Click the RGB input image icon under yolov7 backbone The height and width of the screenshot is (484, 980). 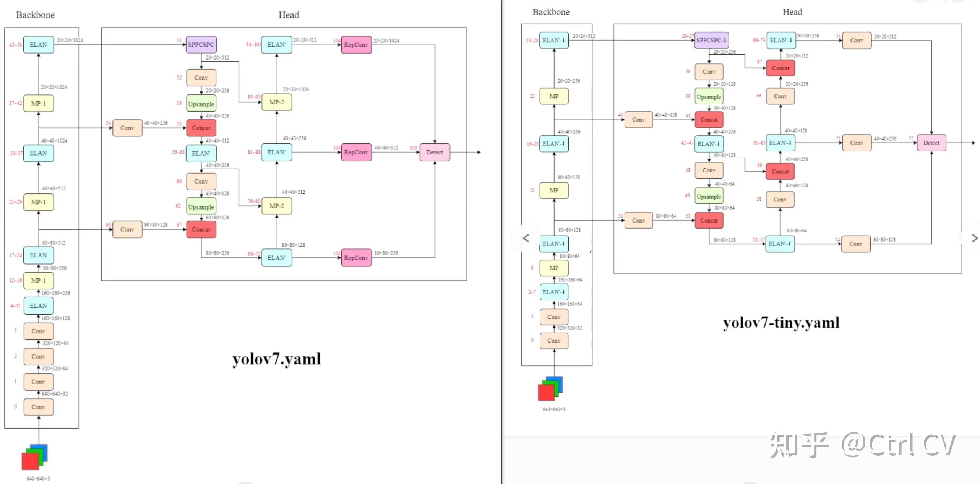35,456
